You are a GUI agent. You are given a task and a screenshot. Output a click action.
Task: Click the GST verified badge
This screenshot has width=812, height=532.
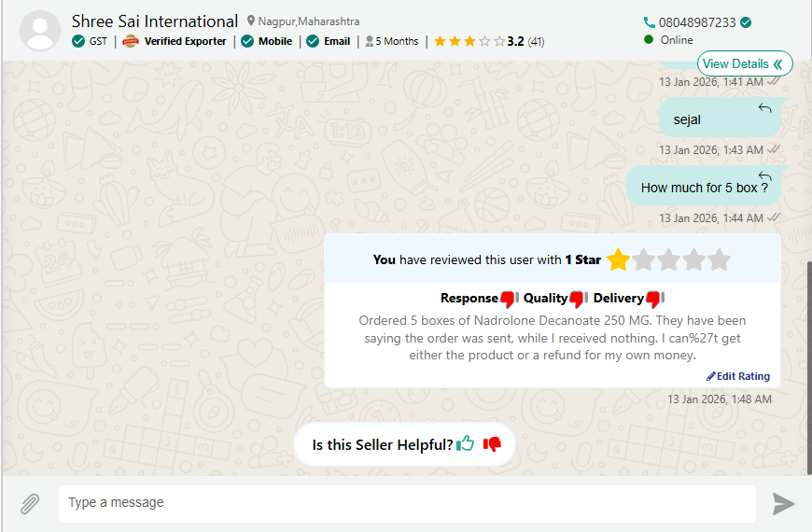91,41
